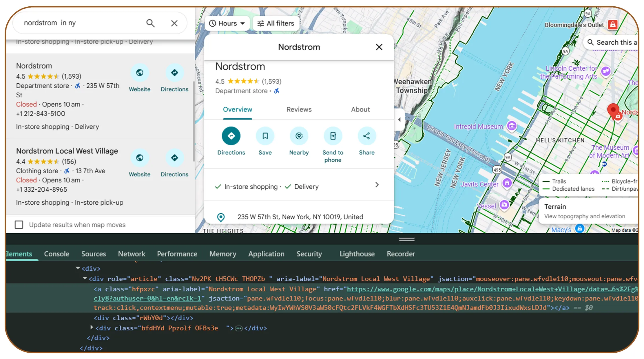Click the Vessel map marker
Screen dimensions: 644x359
504,205
